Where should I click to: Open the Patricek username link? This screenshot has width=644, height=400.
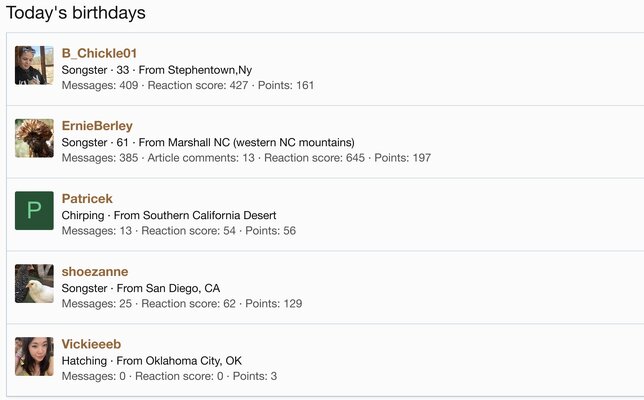point(87,199)
